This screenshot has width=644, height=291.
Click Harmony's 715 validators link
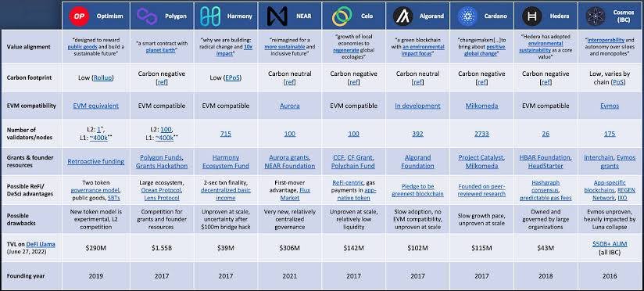point(225,134)
